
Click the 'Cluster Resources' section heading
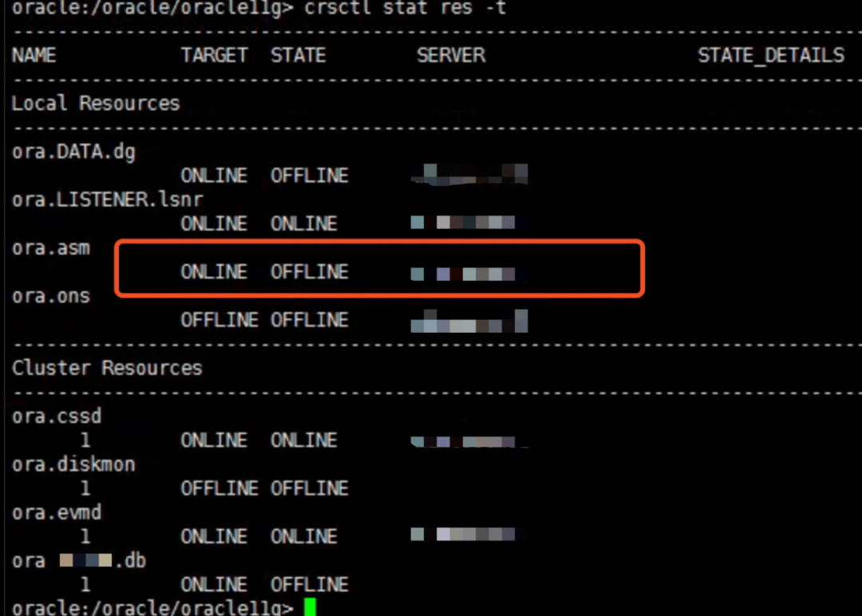[x=107, y=368]
